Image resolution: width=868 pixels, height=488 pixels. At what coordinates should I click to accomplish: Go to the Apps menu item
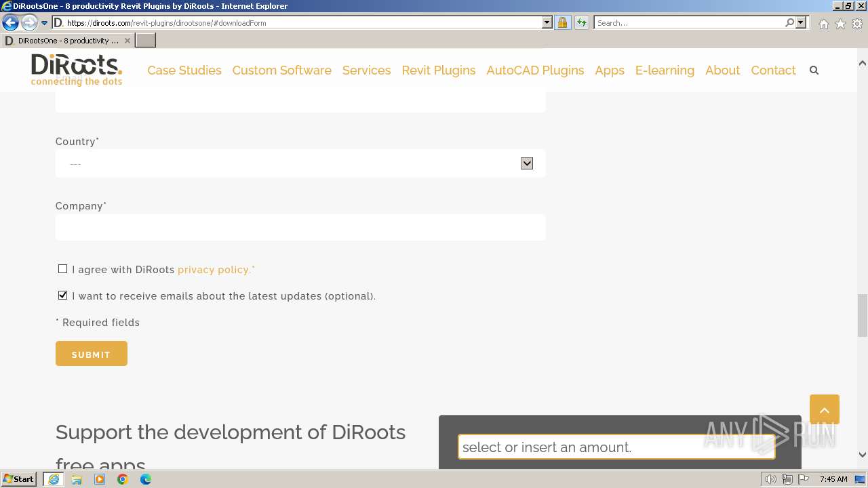click(x=610, y=70)
